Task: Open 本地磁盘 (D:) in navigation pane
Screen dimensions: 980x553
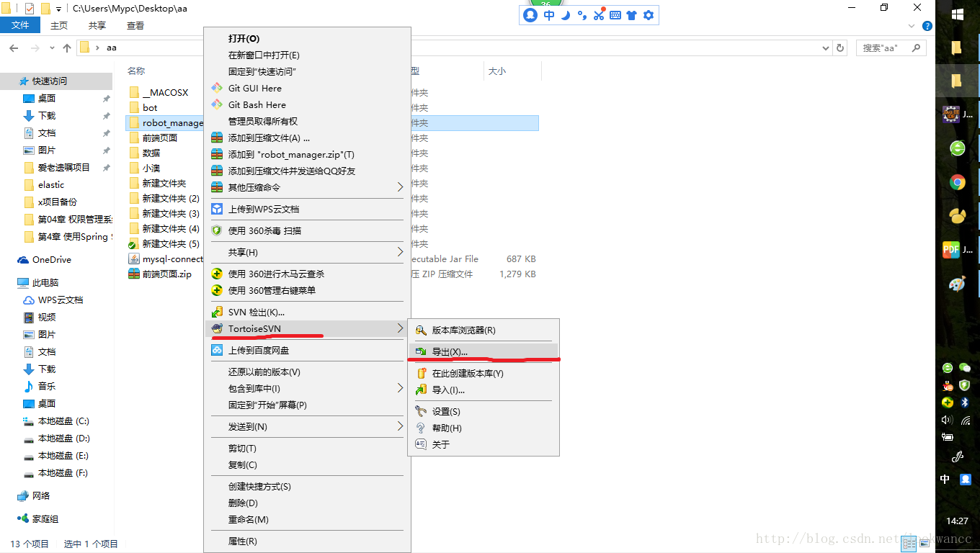Action: 56,438
